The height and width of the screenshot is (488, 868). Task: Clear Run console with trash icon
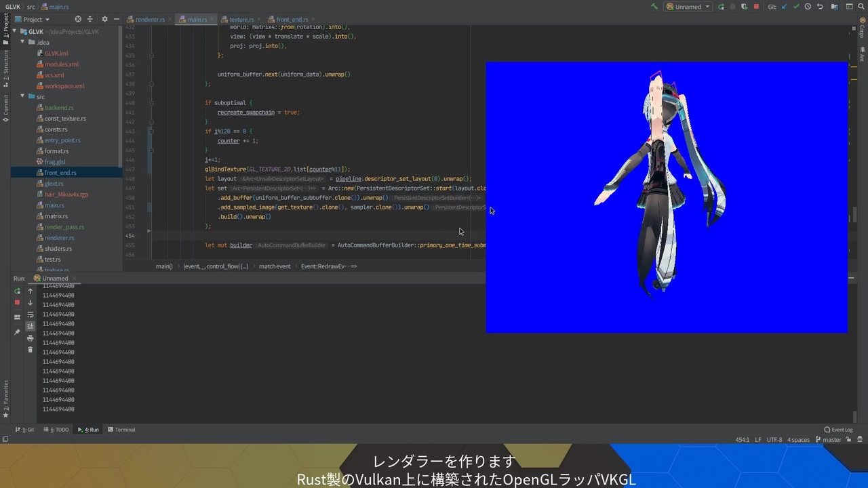pos(30,349)
